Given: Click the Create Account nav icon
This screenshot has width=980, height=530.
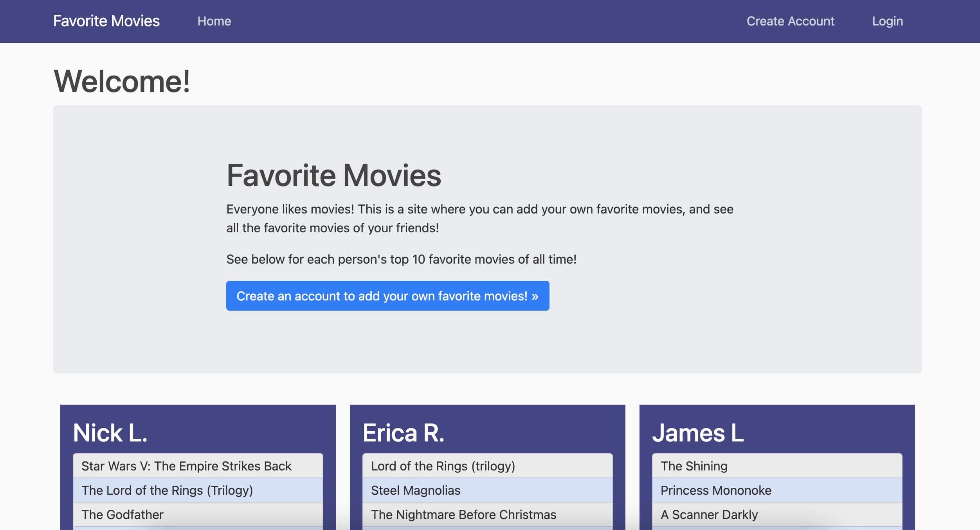Looking at the screenshot, I should pos(790,20).
